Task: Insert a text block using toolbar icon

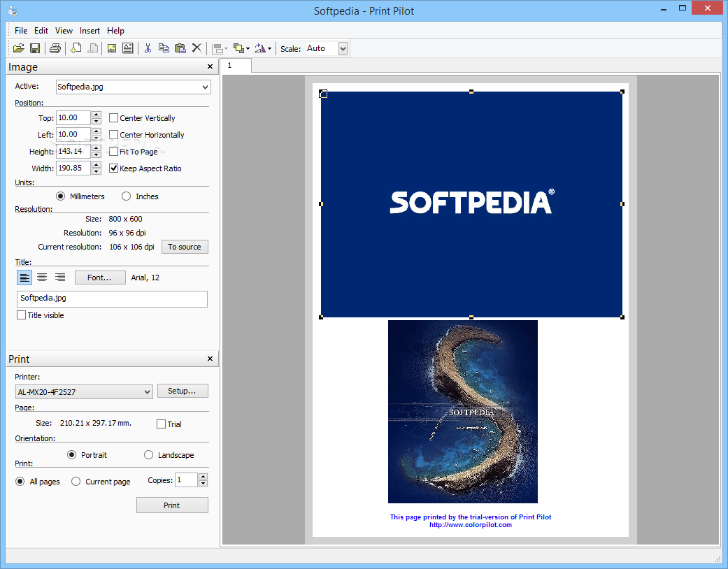Action: click(128, 48)
